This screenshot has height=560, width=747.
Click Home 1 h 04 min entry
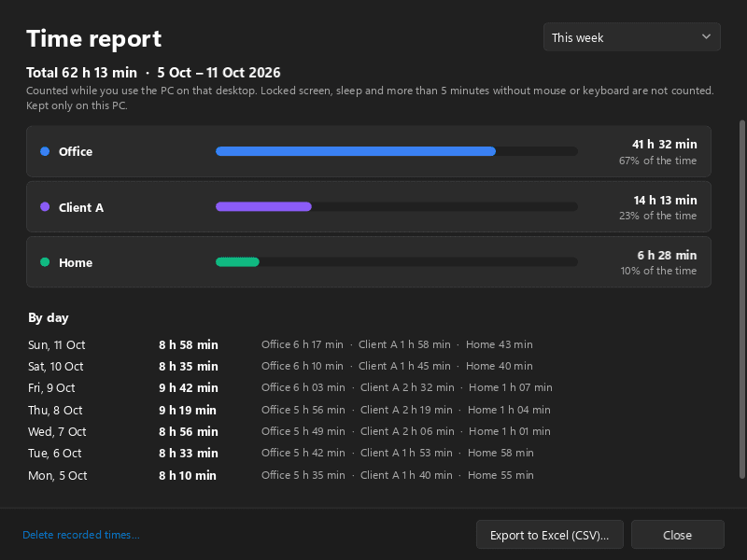[x=509, y=410]
